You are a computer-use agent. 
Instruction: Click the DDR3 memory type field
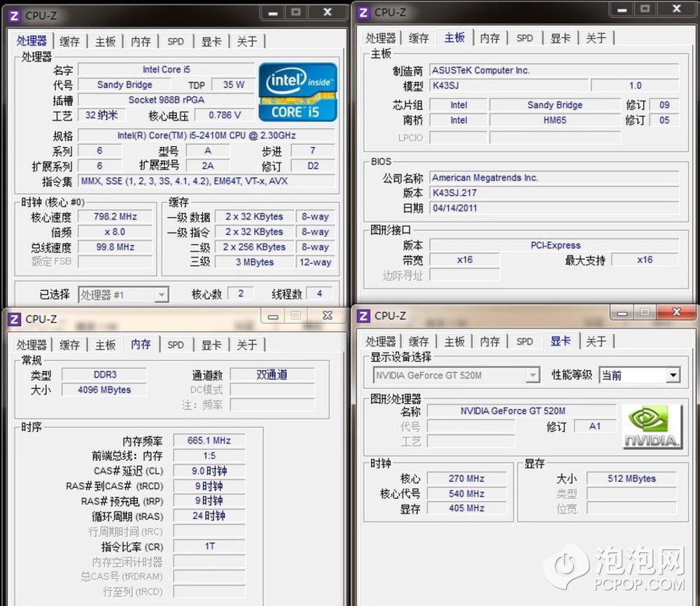pos(104,374)
